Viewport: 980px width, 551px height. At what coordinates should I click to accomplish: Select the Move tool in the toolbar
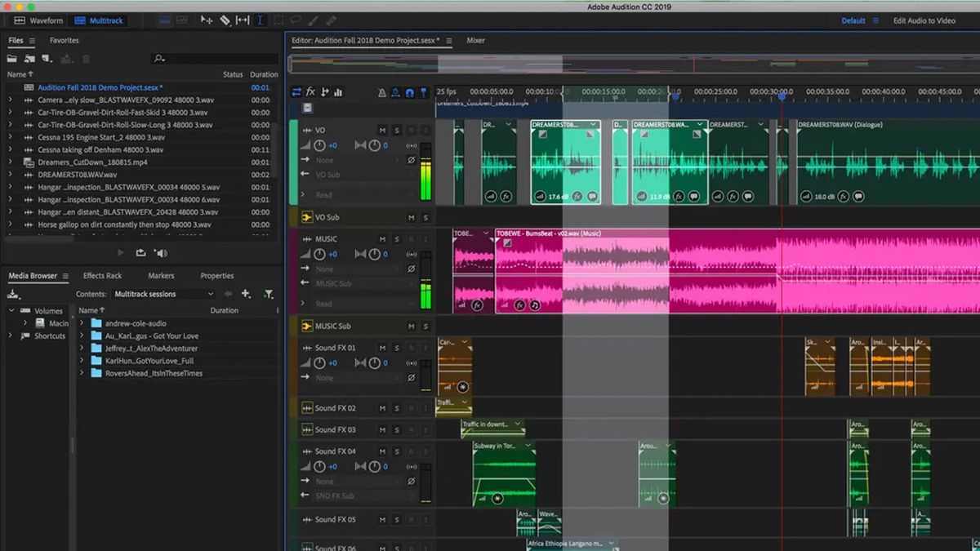point(207,20)
